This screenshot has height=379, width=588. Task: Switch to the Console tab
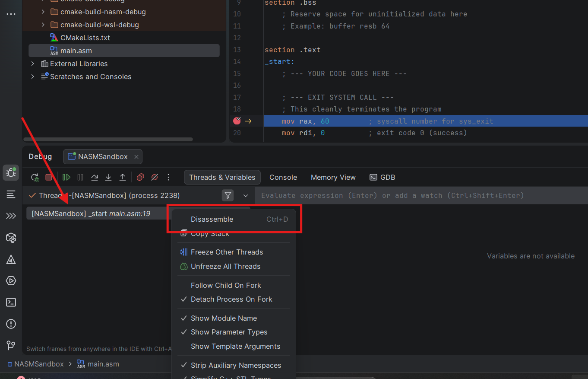[x=283, y=177]
